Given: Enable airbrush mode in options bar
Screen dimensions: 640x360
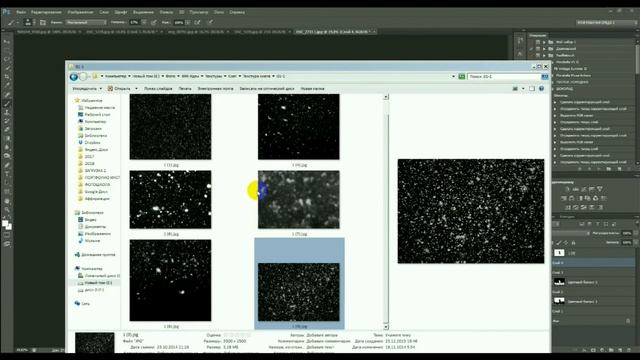Looking at the screenshot, I should point(198,22).
